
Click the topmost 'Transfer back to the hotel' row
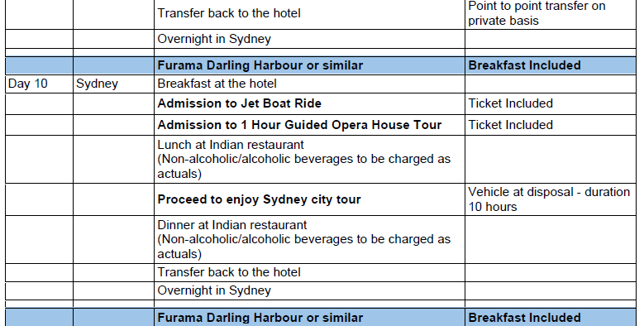(309, 13)
